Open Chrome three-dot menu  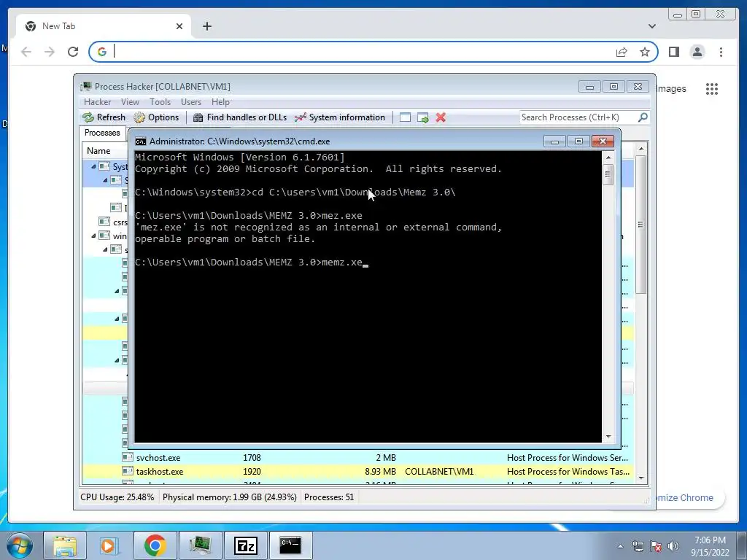(721, 52)
